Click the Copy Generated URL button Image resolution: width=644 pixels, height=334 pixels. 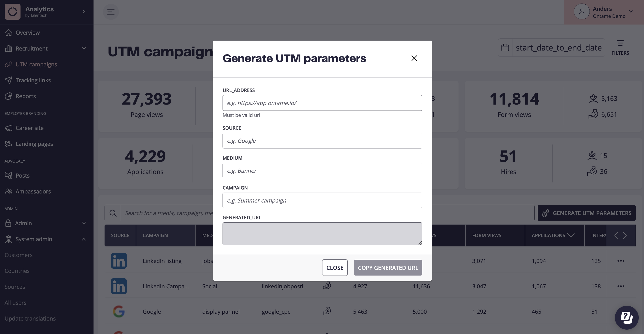tap(388, 268)
